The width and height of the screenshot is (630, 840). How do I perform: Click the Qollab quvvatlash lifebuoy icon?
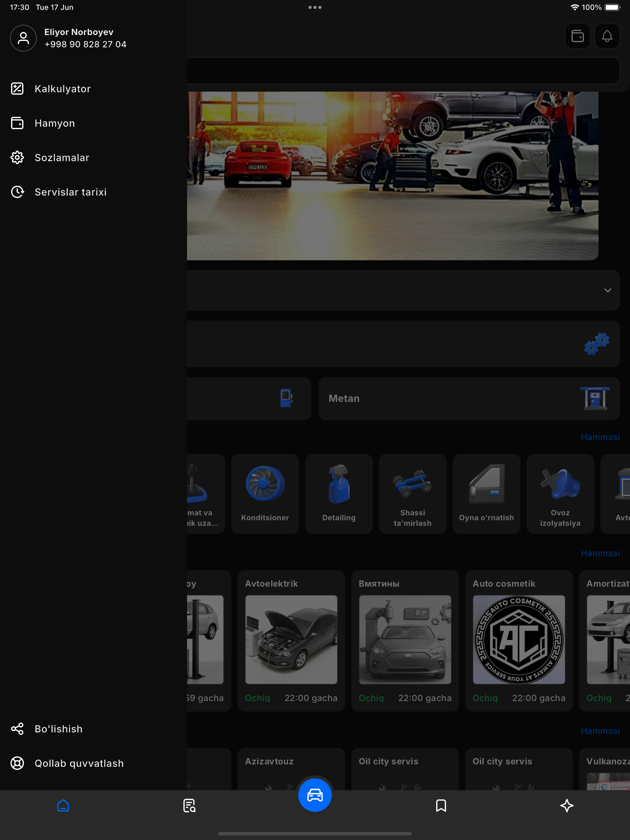pos(17,763)
